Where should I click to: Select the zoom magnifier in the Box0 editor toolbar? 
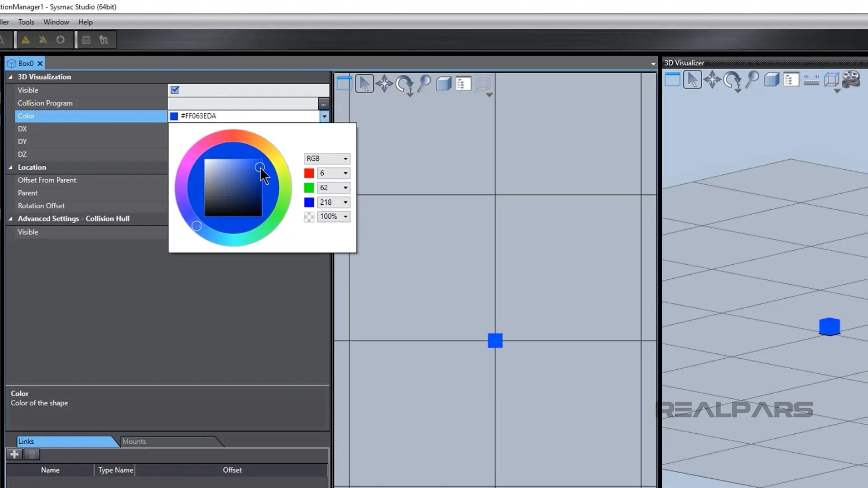pyautogui.click(x=424, y=84)
